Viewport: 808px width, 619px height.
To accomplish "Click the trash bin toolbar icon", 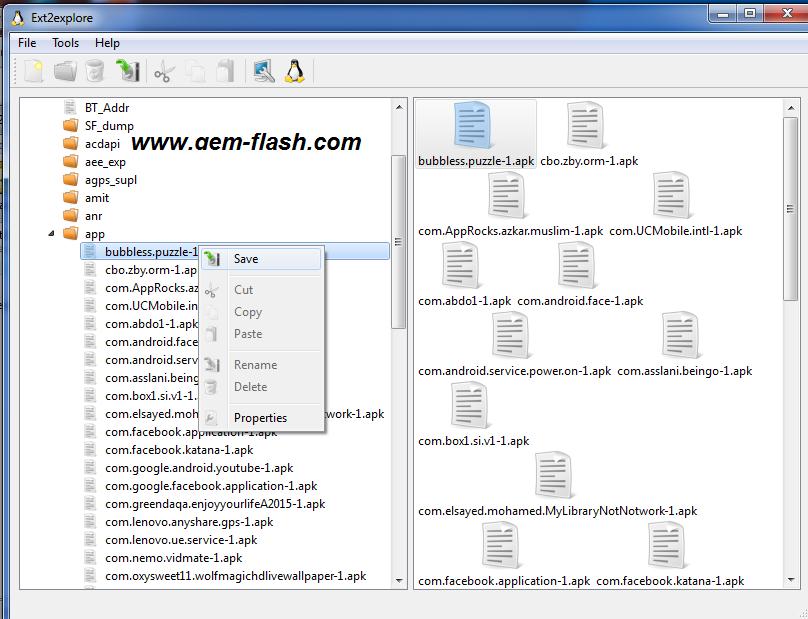I will click(95, 71).
